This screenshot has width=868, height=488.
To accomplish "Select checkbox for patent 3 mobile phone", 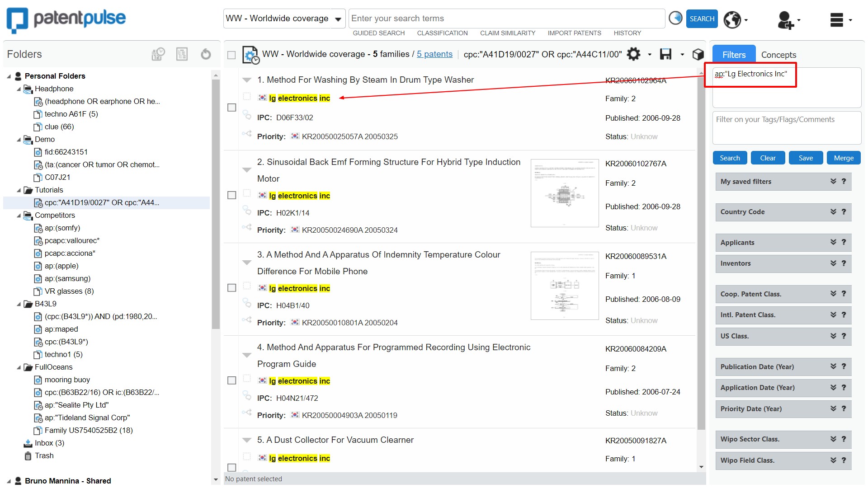I will [x=232, y=288].
